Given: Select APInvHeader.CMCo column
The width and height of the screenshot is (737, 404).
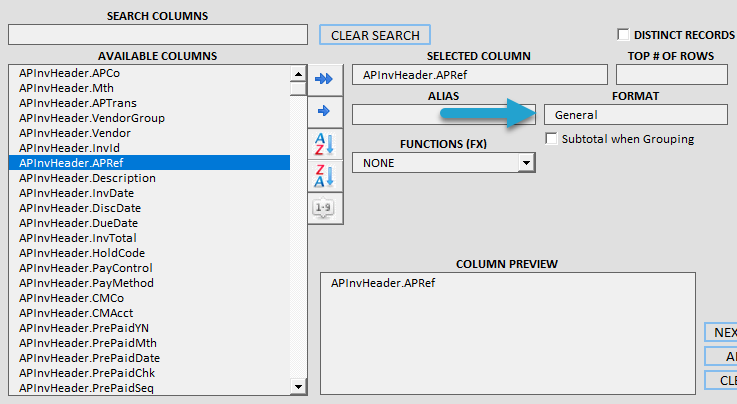Looking at the screenshot, I should (x=149, y=298).
